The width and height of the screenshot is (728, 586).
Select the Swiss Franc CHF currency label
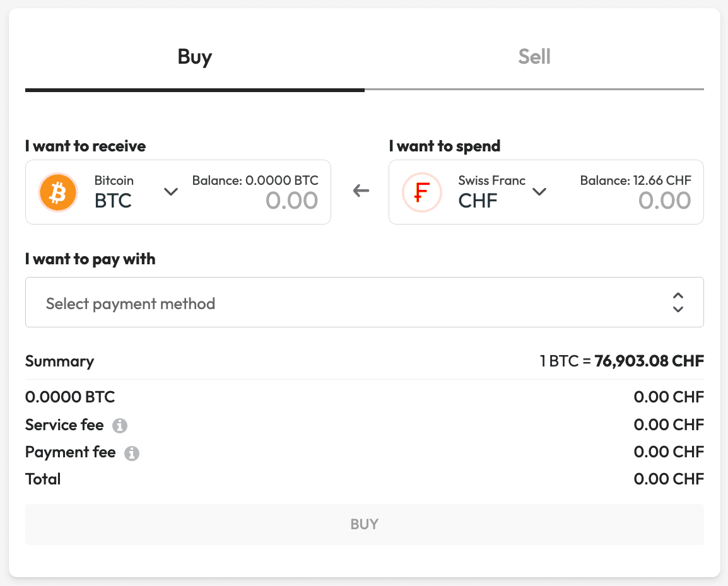491,192
